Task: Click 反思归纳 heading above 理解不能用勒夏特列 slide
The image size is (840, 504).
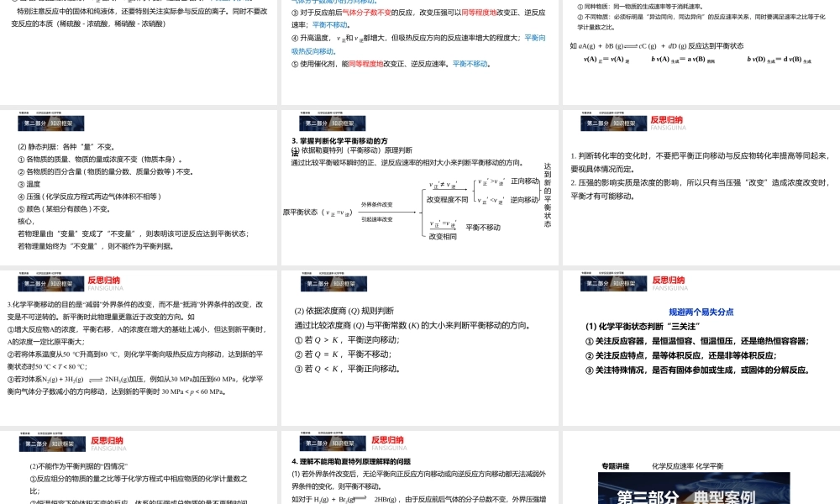Action: (388, 439)
